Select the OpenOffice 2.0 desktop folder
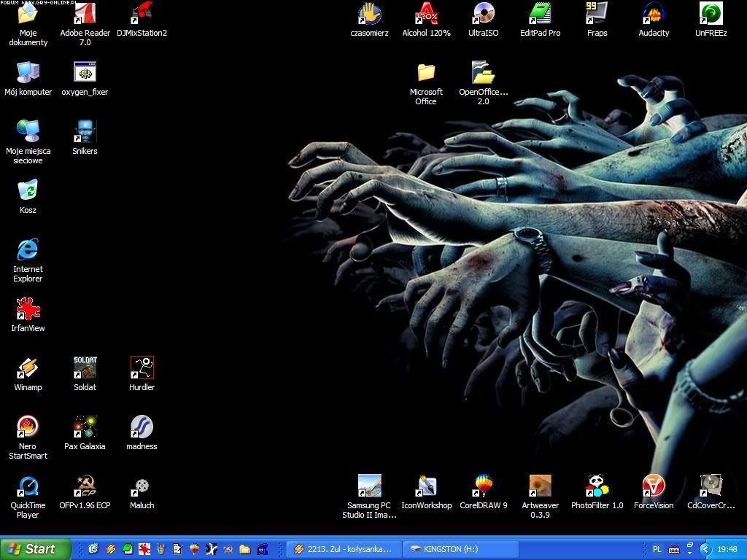Screen dimensions: 747x560 (x=483, y=83)
